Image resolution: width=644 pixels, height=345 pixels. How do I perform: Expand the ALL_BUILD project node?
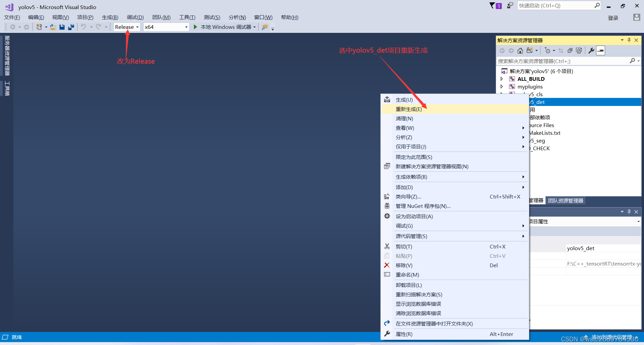point(502,79)
